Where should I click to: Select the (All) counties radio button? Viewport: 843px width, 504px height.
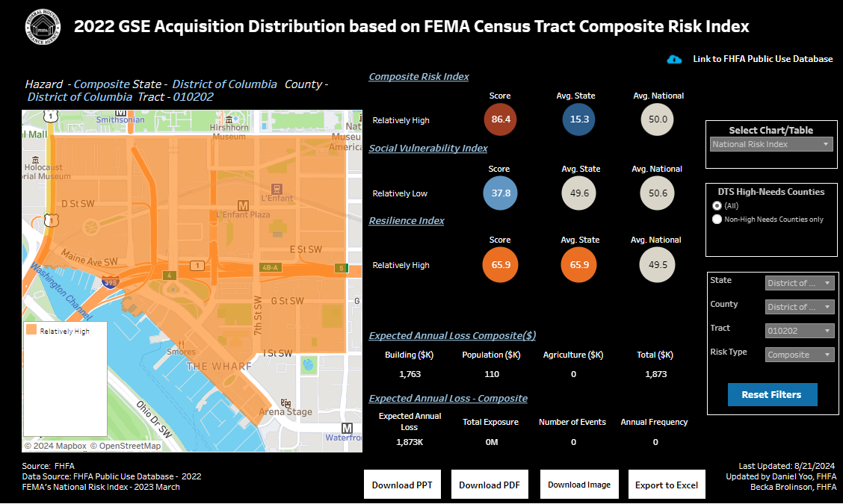[717, 206]
